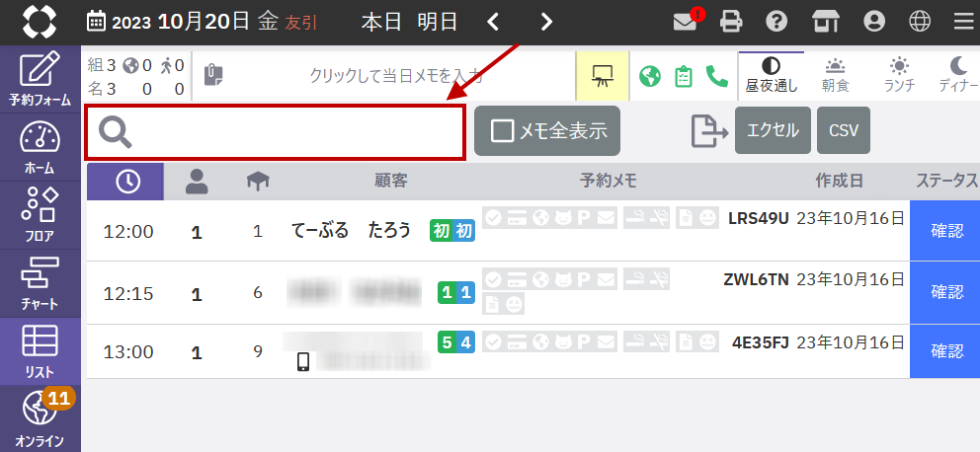Switch to チャート view in sidebar
980x452 pixels.
[40, 282]
